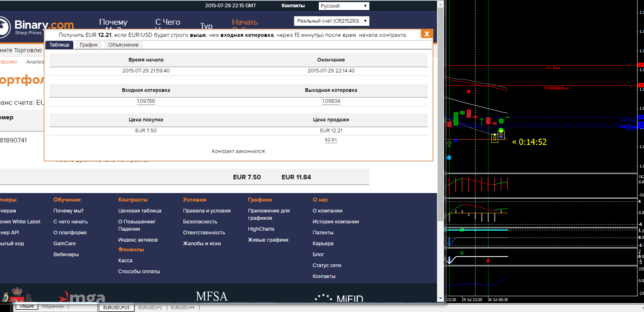This screenshot has width=644, height=312.
Task: Open the HighCharts footer link
Action: (261, 229)
